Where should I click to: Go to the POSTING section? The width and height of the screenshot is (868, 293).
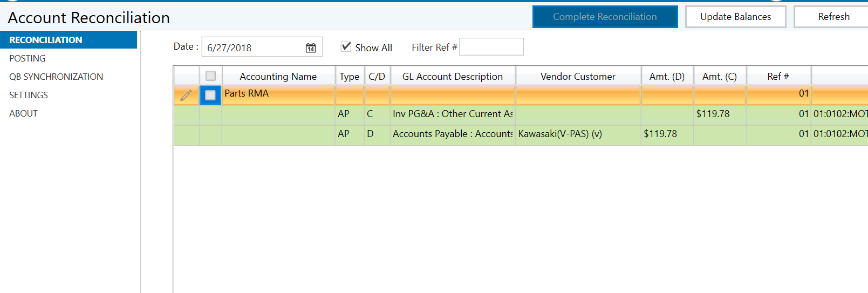[28, 58]
